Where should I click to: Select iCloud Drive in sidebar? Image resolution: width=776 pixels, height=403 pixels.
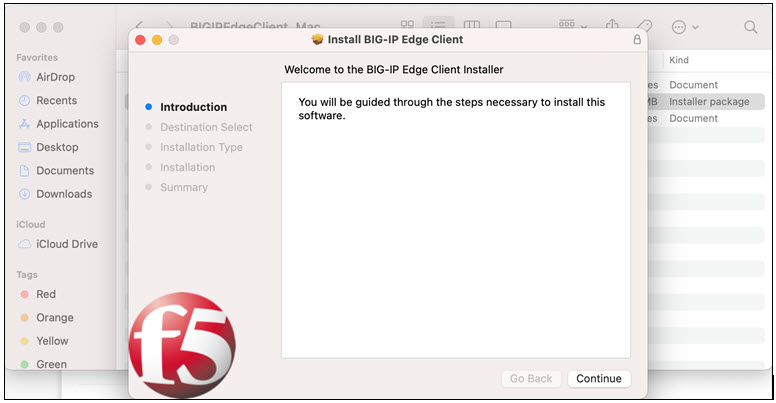click(66, 244)
